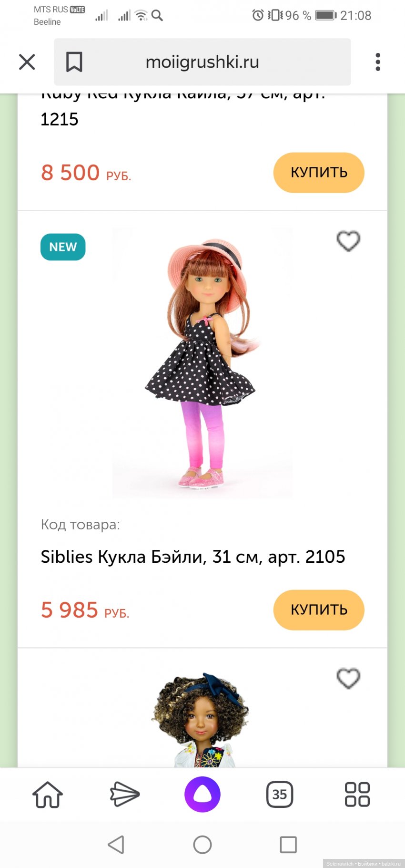The width and height of the screenshot is (405, 868).
Task: Open the 35 open tabs switcher
Action: point(280,795)
